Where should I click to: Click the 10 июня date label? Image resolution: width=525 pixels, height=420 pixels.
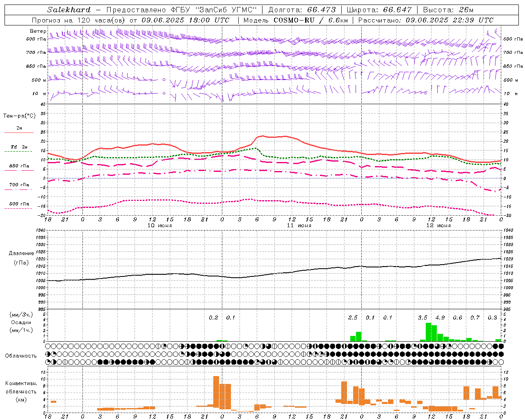[x=160, y=226]
